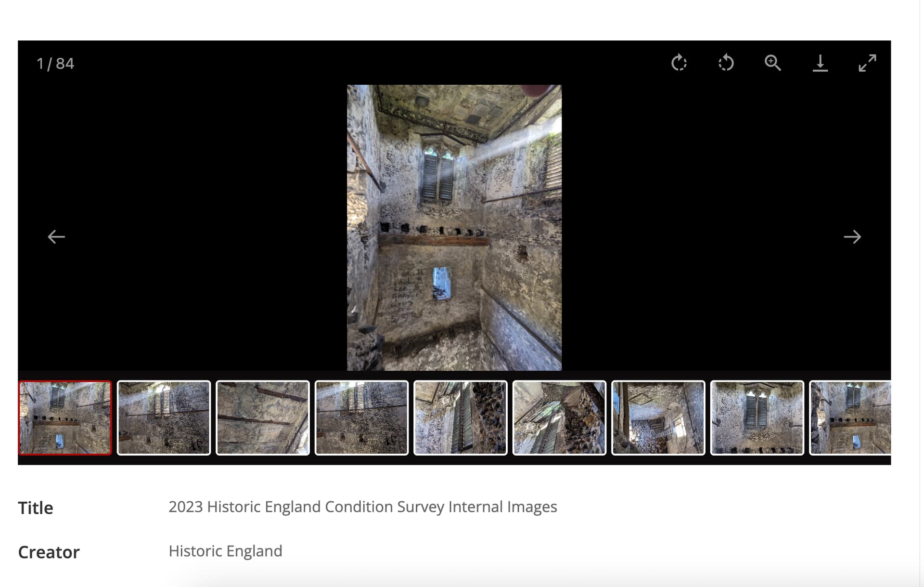Zoom in with the magnifier icon

click(772, 63)
